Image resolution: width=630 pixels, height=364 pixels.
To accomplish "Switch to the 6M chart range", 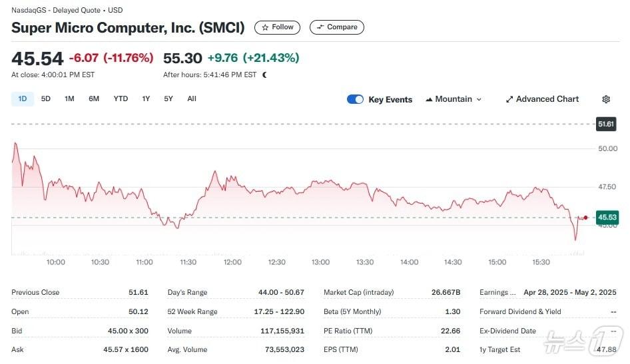I will tap(94, 98).
